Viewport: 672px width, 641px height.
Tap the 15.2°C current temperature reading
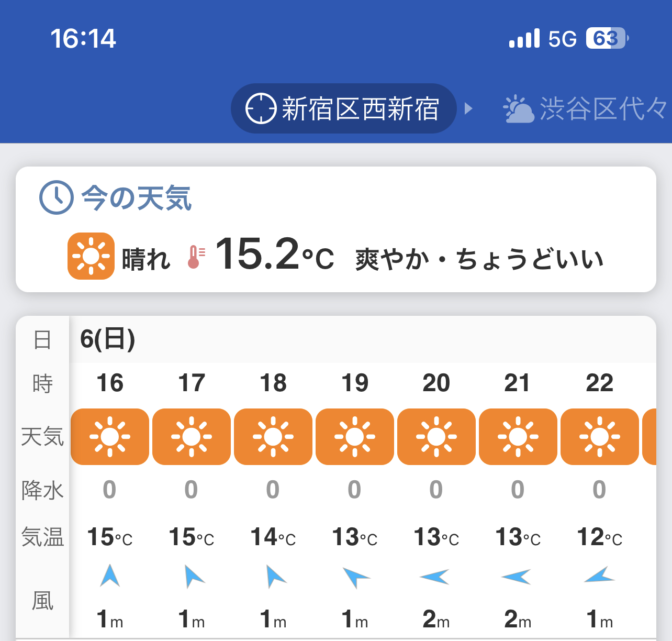(x=274, y=255)
